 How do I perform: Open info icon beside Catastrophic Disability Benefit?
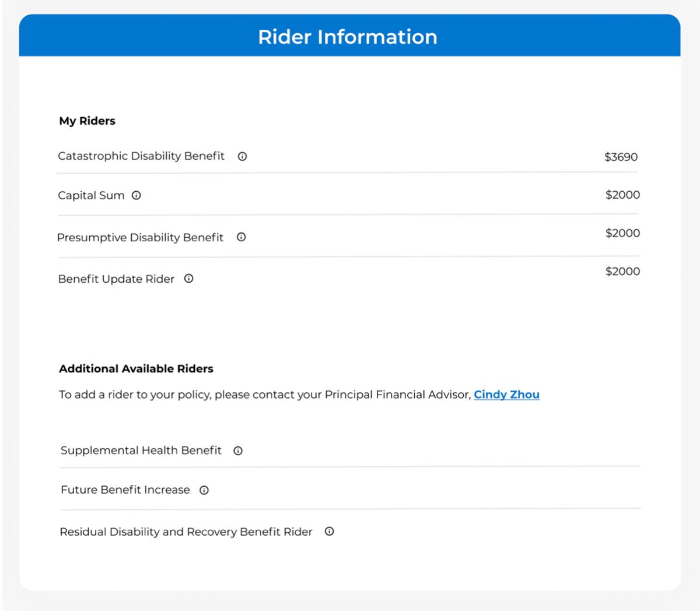coord(242,156)
